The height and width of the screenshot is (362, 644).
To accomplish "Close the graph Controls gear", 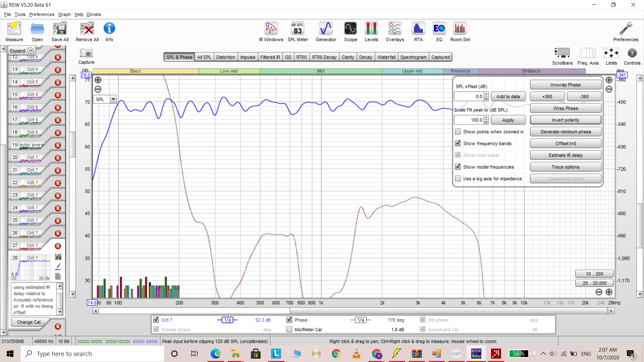I will pos(632,56).
